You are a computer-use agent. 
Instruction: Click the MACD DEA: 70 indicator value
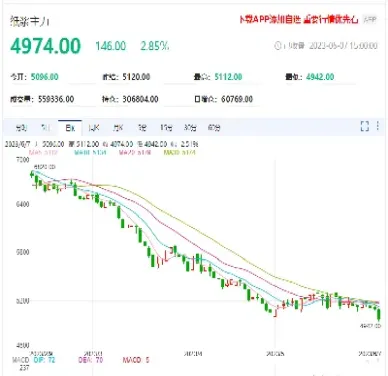pyautogui.click(x=91, y=360)
